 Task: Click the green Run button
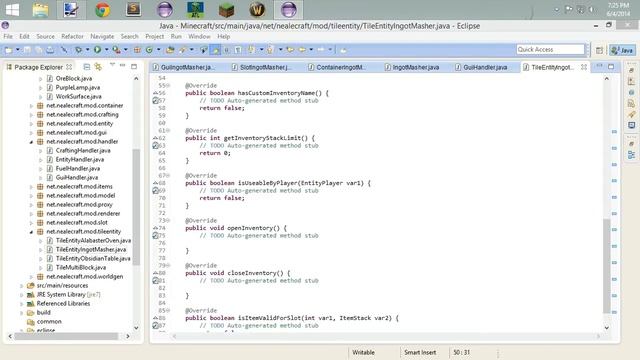pos(97,50)
